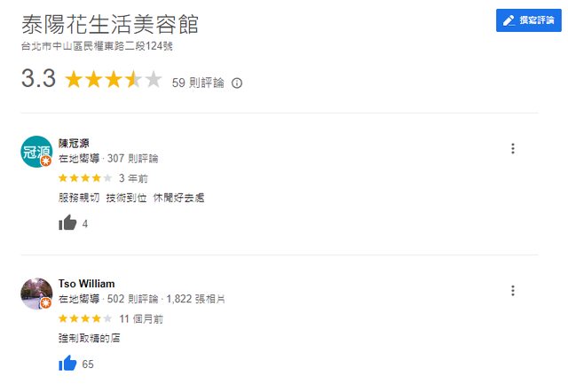Click Tso William's profile photo
This screenshot has height=392, width=568.
click(35, 293)
